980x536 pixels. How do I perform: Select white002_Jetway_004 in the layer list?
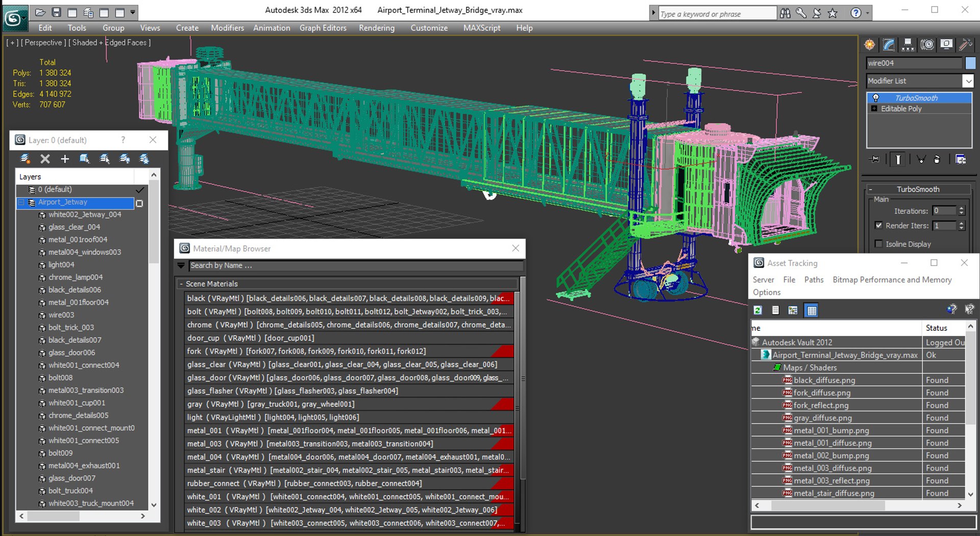pos(85,214)
